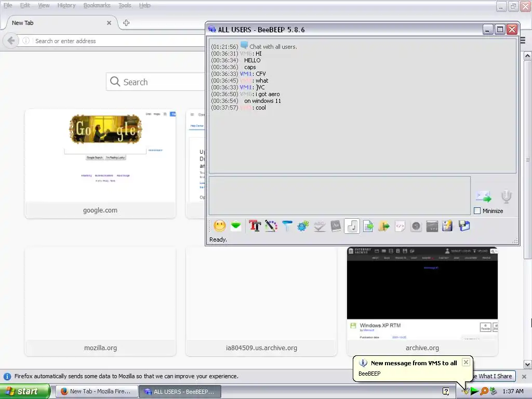The width and height of the screenshot is (532, 399).
Task: Select the New Tab tab in Firefox
Action: (x=61, y=23)
